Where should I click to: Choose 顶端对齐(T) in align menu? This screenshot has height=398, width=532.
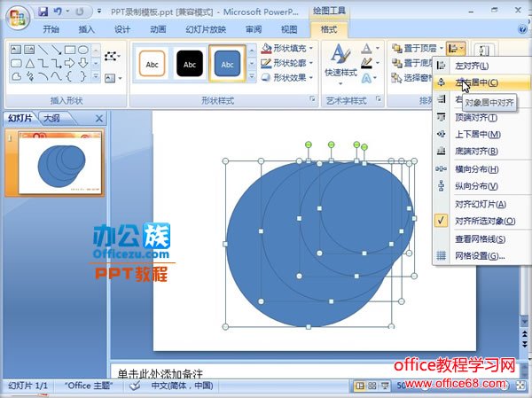pyautogui.click(x=481, y=118)
